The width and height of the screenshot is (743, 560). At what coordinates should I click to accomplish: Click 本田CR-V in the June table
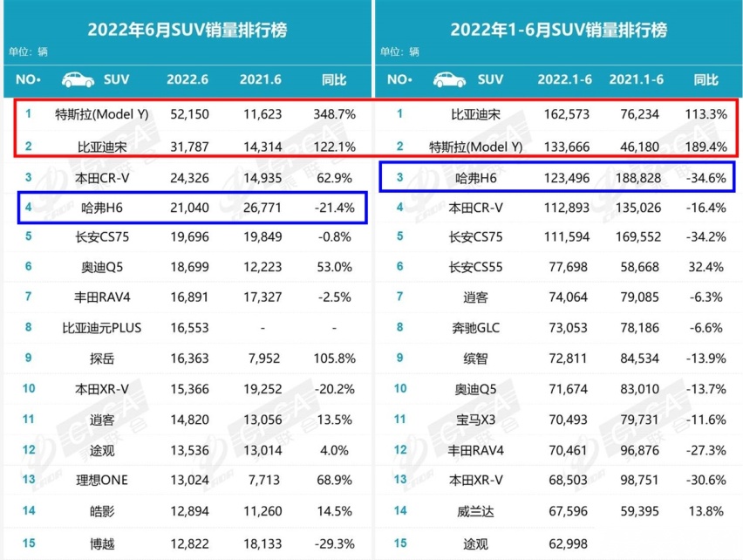102,178
